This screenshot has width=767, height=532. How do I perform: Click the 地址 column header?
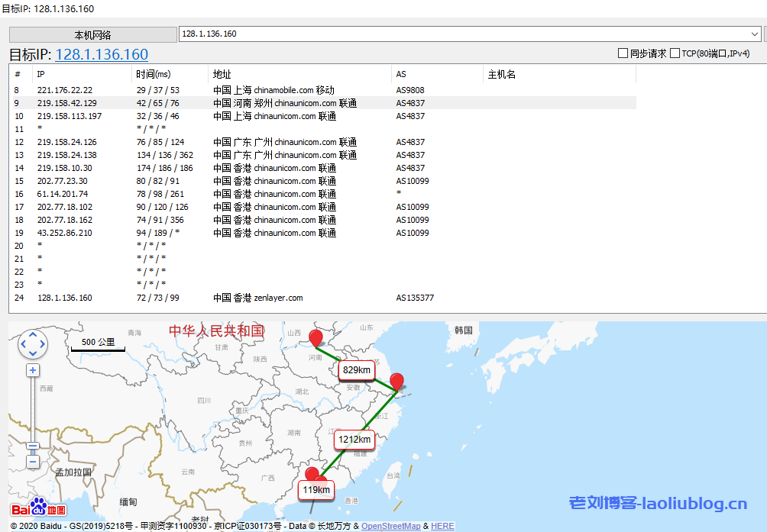pyautogui.click(x=222, y=74)
